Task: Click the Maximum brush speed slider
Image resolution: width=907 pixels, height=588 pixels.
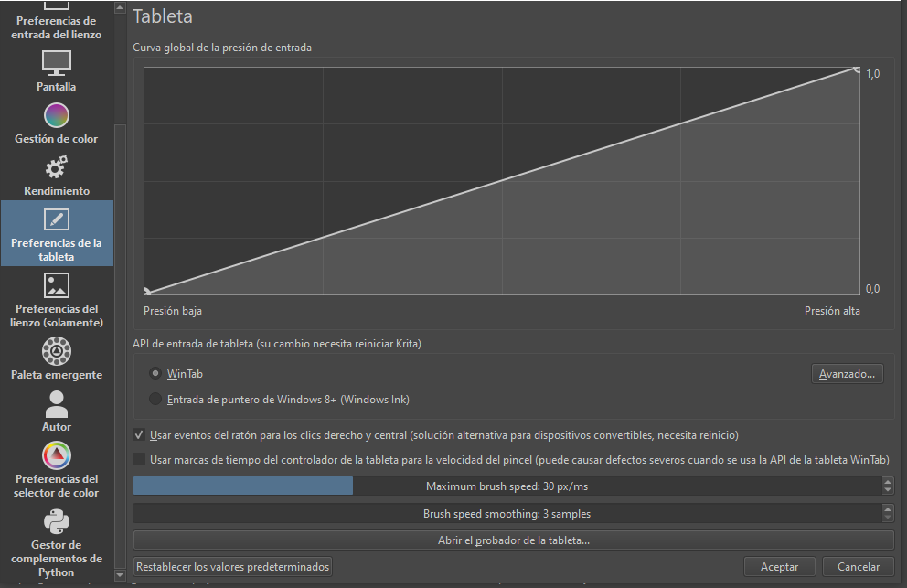Action: click(507, 486)
